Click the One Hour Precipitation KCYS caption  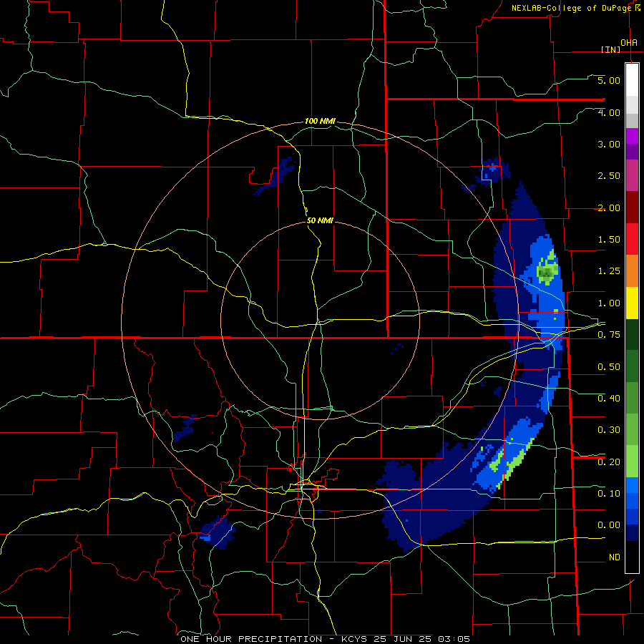[325, 639]
